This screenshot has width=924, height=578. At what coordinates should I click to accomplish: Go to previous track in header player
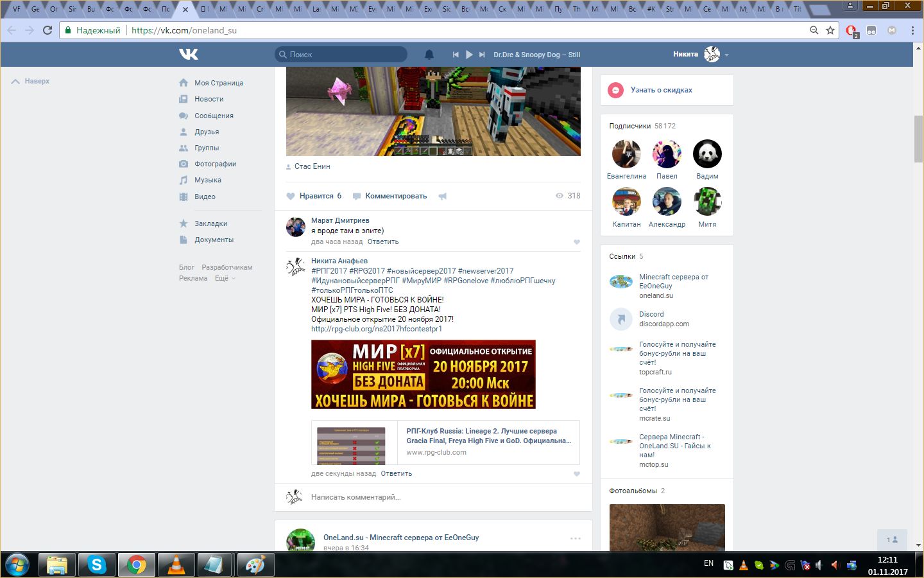(x=456, y=55)
